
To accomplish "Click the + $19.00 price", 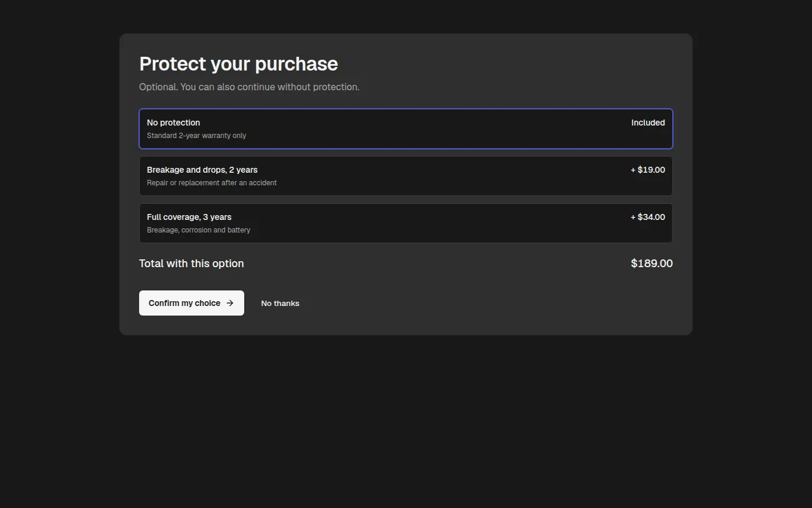I will [x=648, y=170].
